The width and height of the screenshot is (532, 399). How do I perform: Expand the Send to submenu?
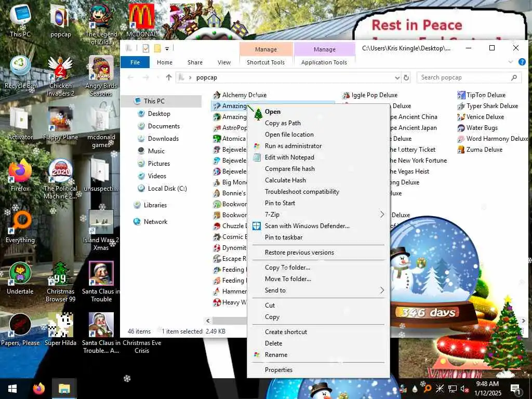(x=318, y=290)
